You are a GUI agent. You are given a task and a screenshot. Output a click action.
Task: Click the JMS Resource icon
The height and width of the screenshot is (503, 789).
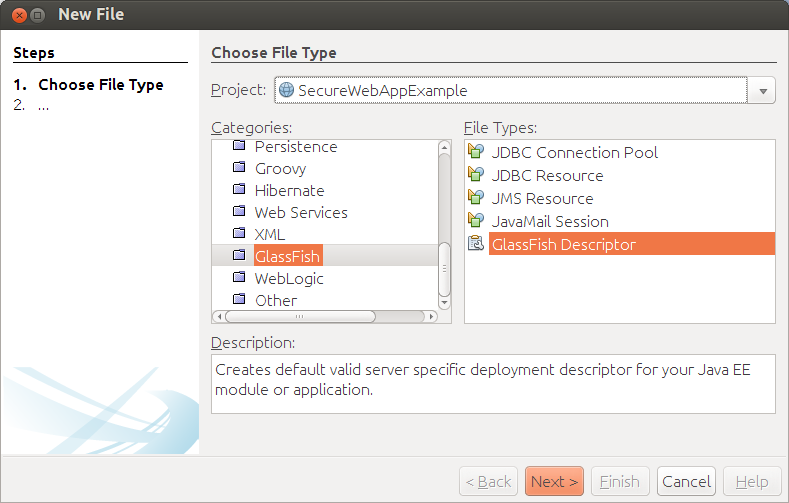coord(476,197)
